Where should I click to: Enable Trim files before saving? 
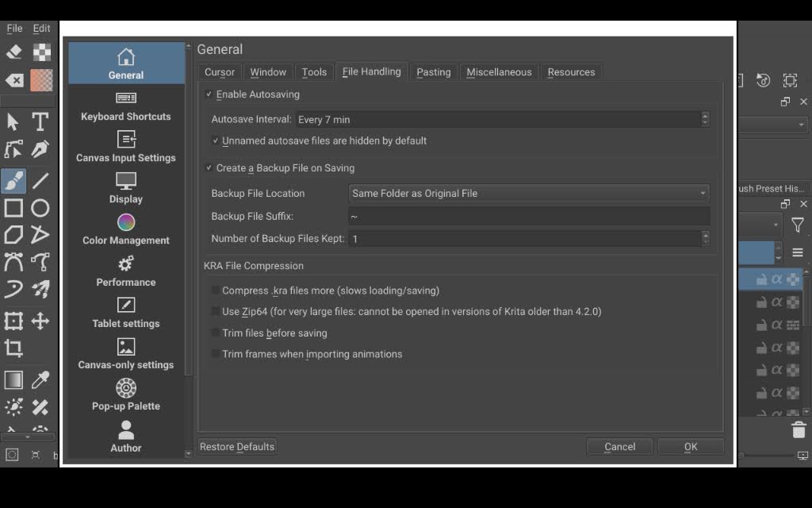click(x=215, y=333)
